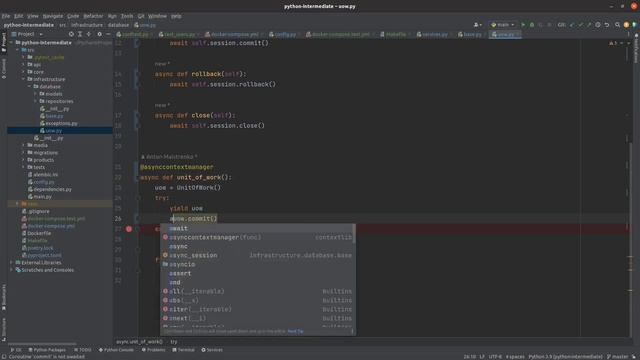Toggle the Project side panel tab
Viewport: 640px width, 360px height.
(x=4, y=42)
